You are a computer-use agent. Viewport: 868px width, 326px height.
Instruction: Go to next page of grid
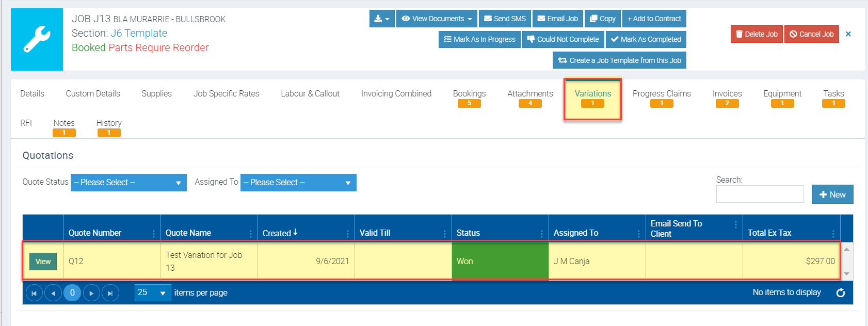[91, 293]
